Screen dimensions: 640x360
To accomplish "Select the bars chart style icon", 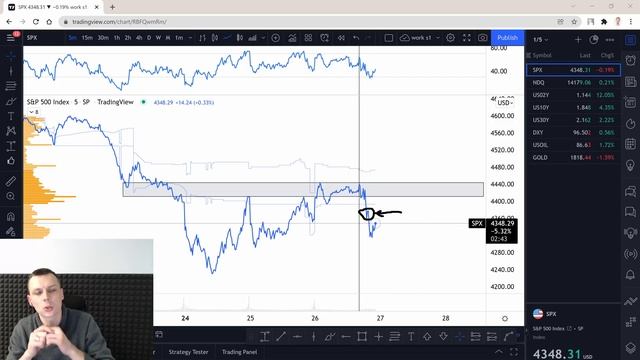I will [202, 38].
